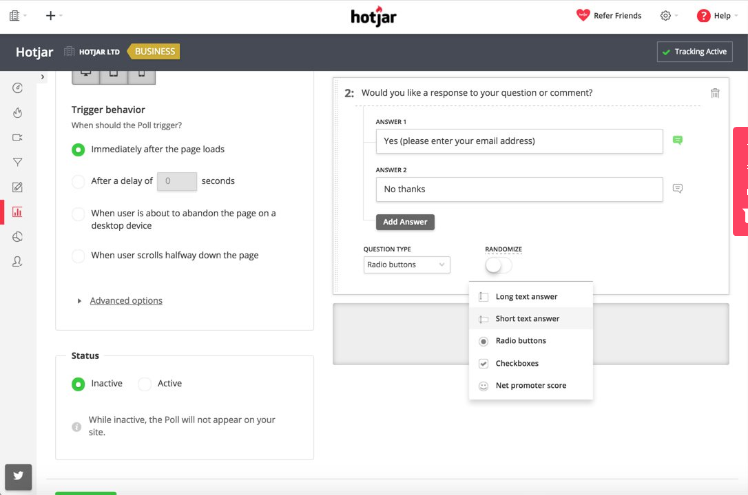Expand Advanced options triangle
Viewport: 748px width, 495px height.
79,301
